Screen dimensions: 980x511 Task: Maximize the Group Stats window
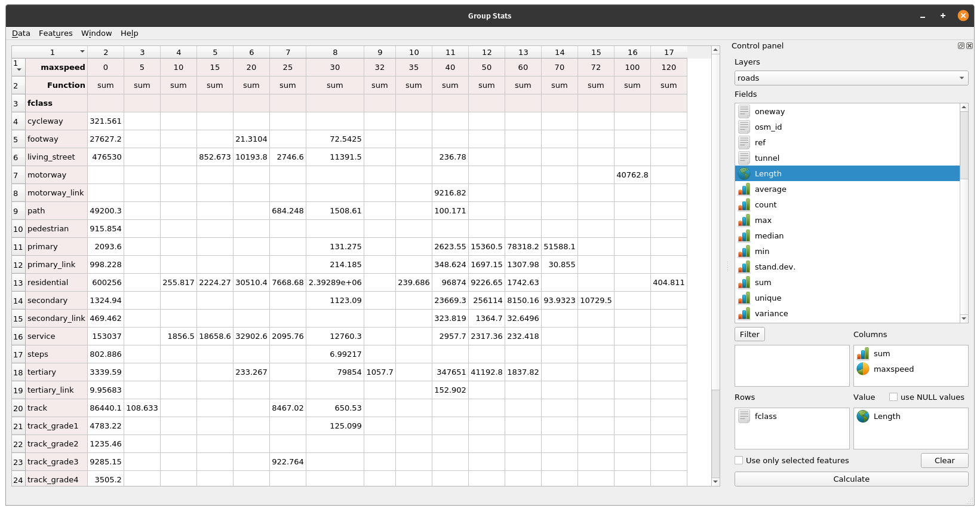click(943, 16)
